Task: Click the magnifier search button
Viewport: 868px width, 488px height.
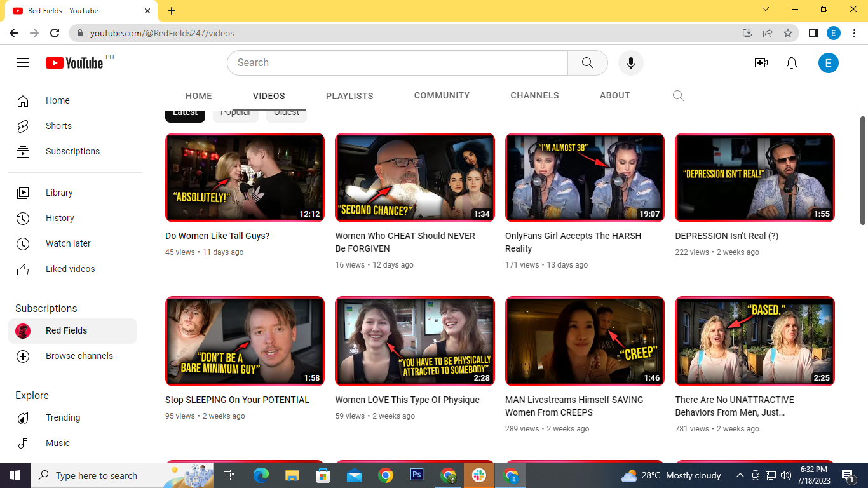Action: tap(587, 63)
